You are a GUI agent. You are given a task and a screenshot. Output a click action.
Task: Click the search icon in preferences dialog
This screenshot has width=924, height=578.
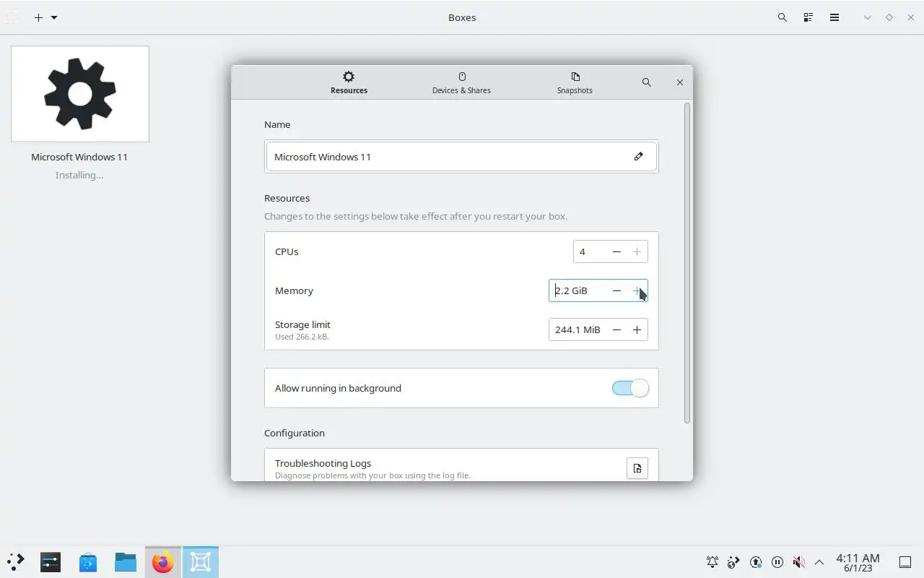(x=646, y=82)
